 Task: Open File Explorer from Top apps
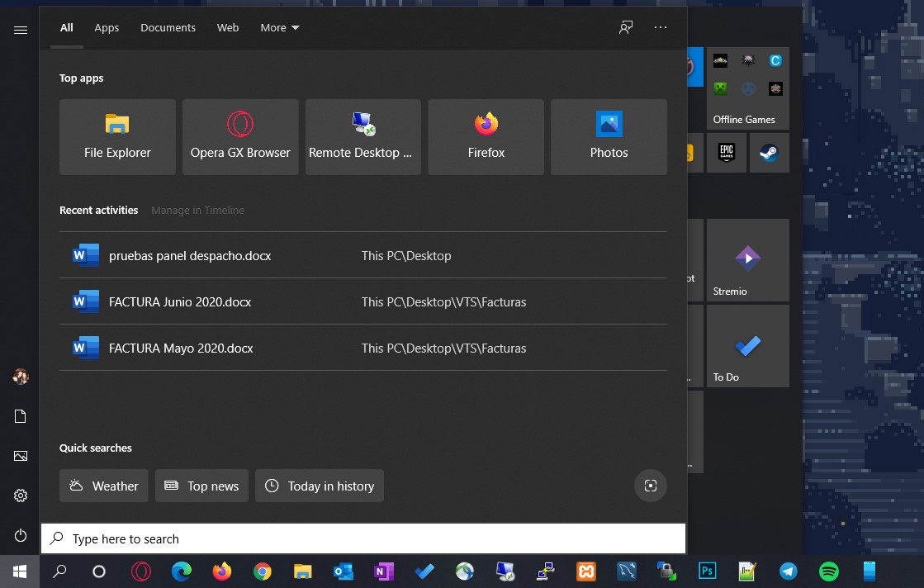117,137
